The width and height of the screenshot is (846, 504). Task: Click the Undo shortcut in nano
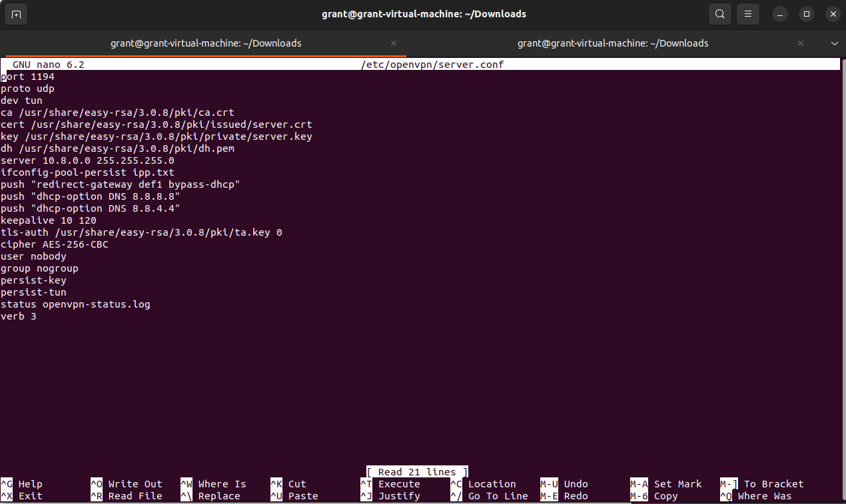[x=574, y=484]
